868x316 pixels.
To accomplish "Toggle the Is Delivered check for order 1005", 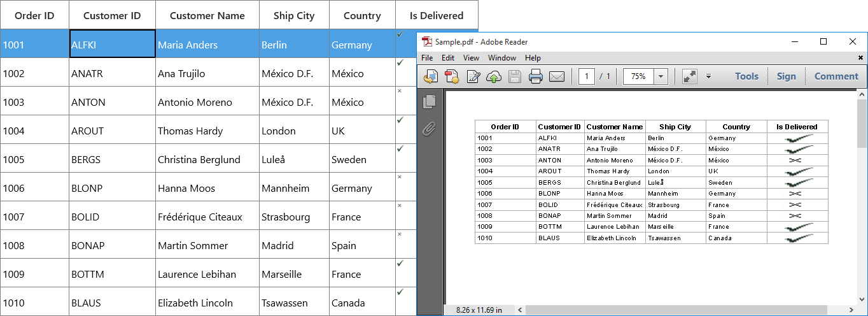I will (x=400, y=148).
